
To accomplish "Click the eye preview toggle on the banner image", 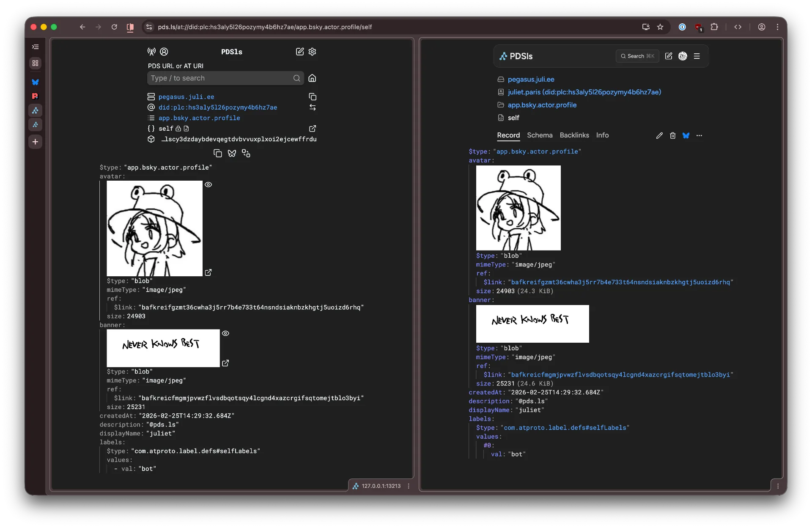I will [226, 333].
